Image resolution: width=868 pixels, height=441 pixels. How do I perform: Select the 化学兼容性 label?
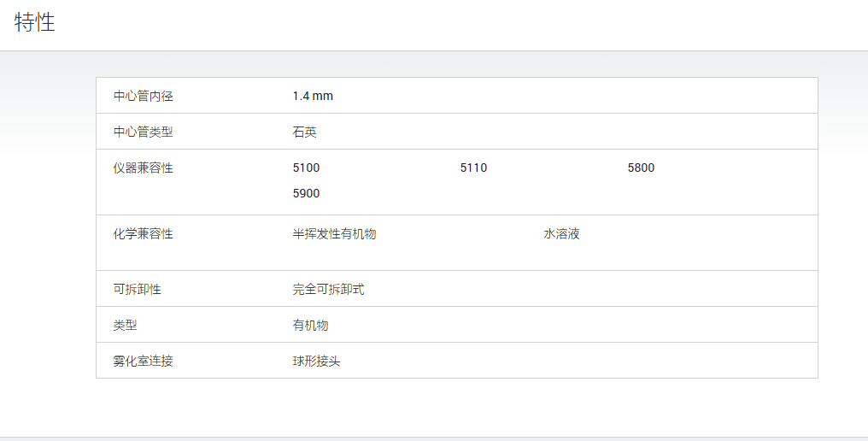[144, 234]
